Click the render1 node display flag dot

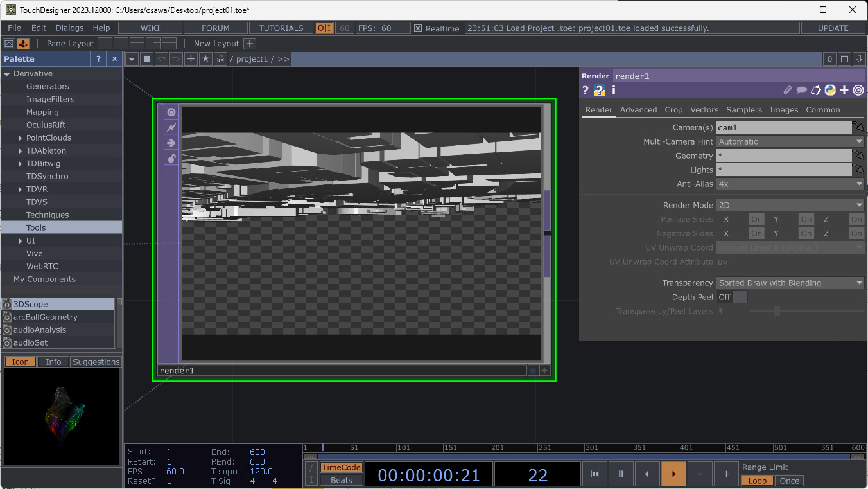(533, 370)
